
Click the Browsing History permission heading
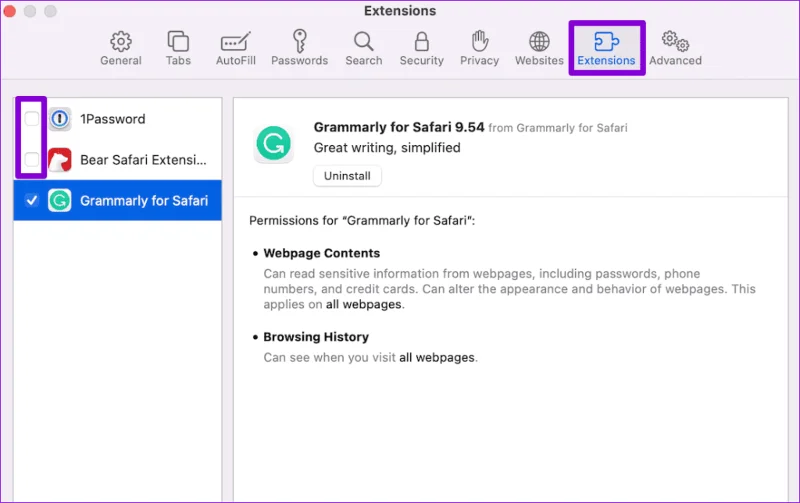click(x=316, y=337)
